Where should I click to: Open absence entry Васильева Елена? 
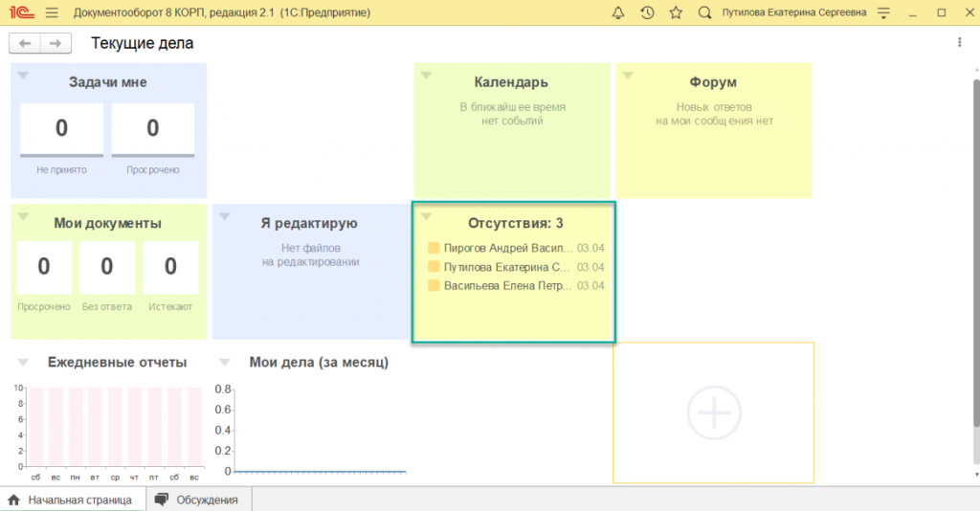click(507, 285)
